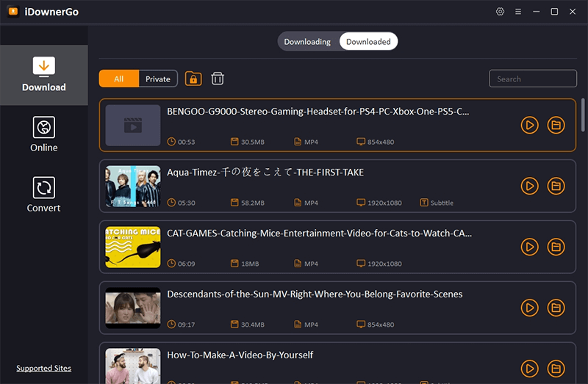The height and width of the screenshot is (384, 588).
Task: Open the Supported Sites link
Action: pos(44,369)
